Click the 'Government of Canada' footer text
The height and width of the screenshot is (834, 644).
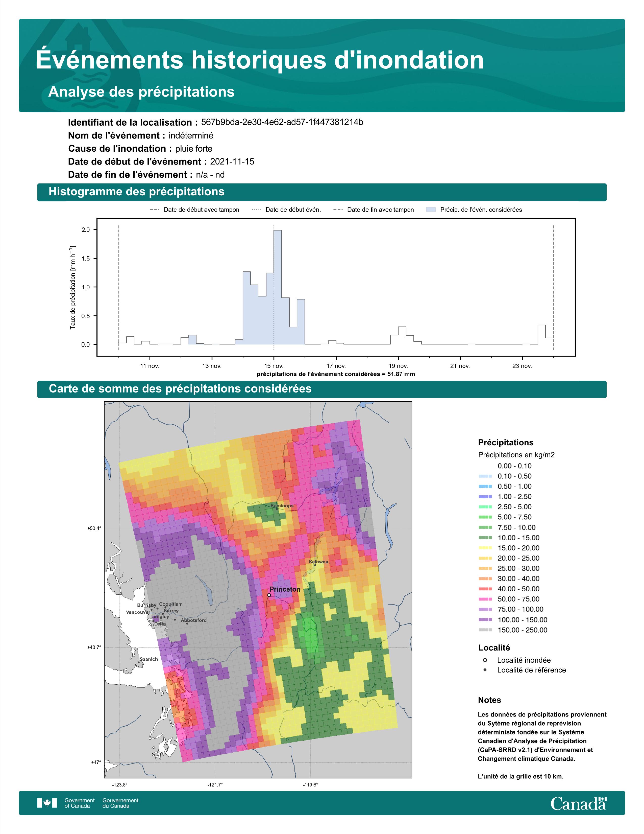coord(79,803)
